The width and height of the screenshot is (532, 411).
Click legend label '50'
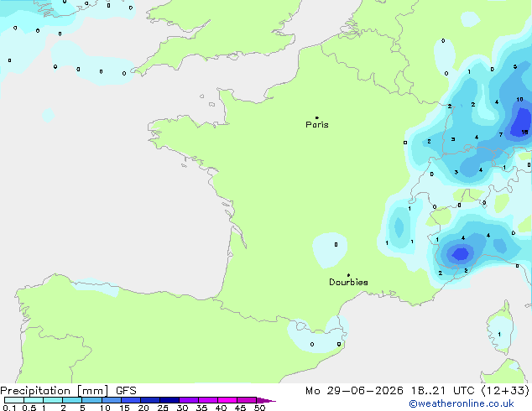pyautogui.click(x=260, y=408)
